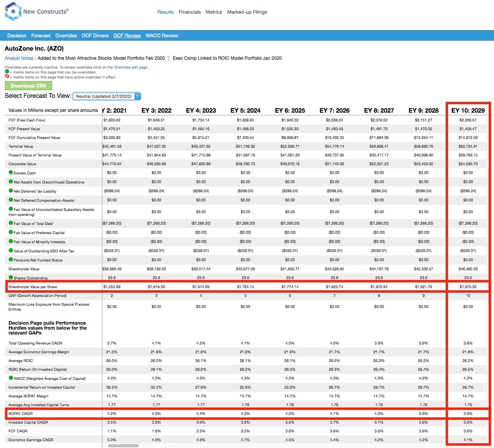Click green dot beside Fair Value of Total Debt
494x448 pixels.
pyautogui.click(x=11, y=223)
